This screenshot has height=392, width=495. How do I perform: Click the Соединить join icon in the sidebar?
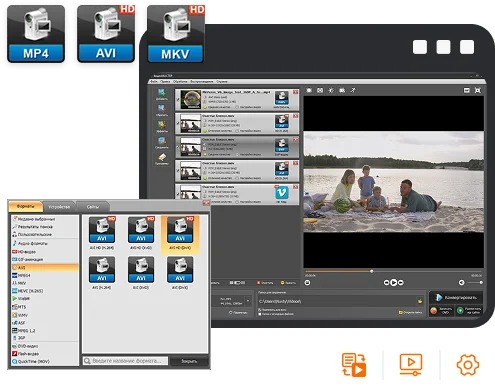click(162, 142)
